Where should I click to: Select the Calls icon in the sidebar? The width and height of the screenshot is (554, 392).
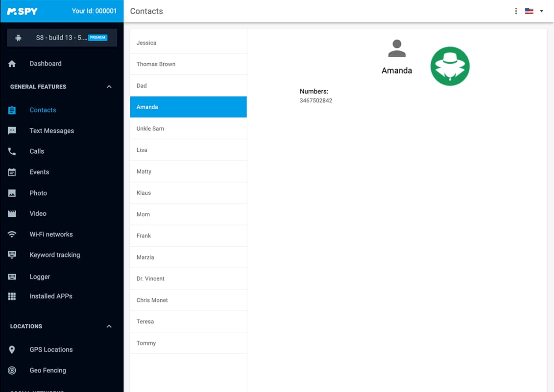coord(12,151)
